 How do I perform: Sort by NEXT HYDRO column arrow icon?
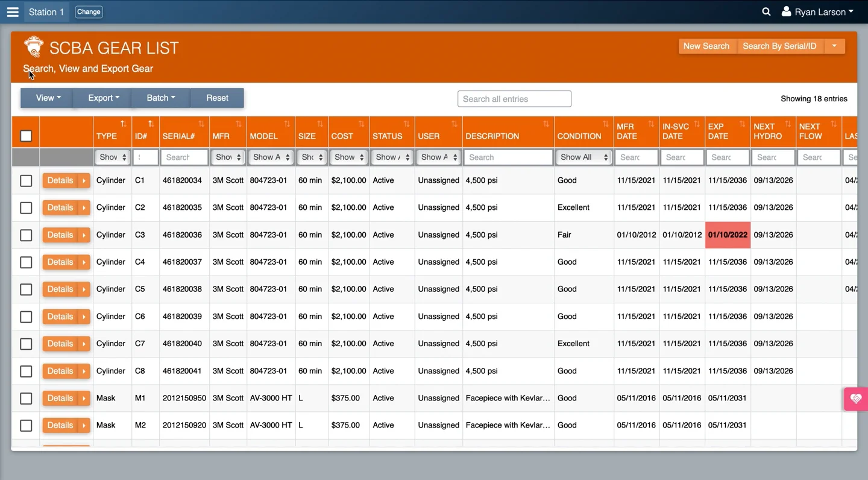[788, 124]
